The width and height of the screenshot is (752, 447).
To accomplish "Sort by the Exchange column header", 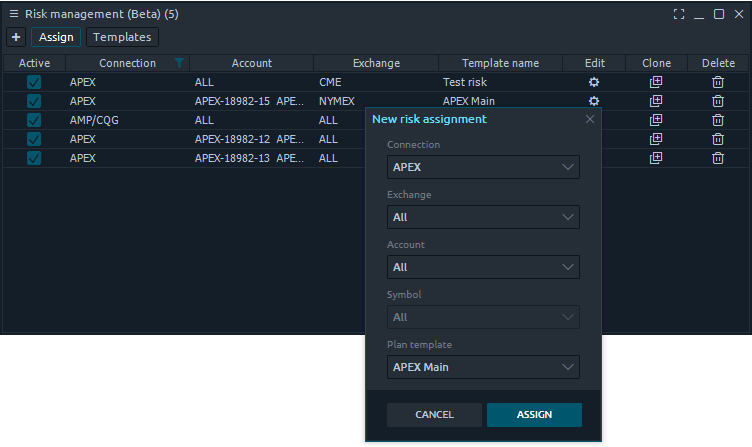I will click(376, 63).
